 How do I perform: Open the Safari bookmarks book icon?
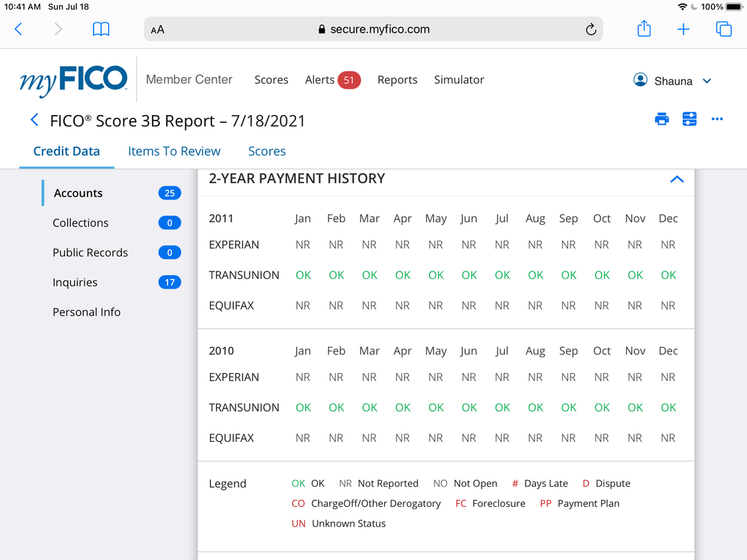[x=101, y=29]
